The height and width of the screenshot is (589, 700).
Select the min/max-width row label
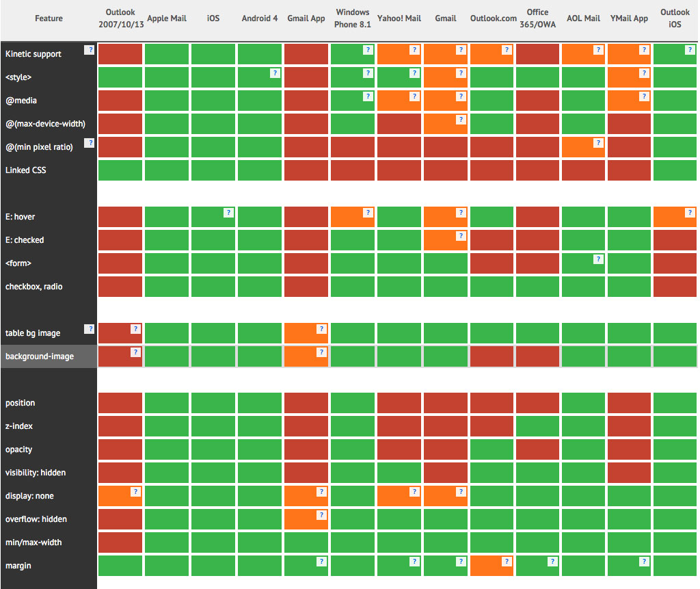(x=33, y=542)
